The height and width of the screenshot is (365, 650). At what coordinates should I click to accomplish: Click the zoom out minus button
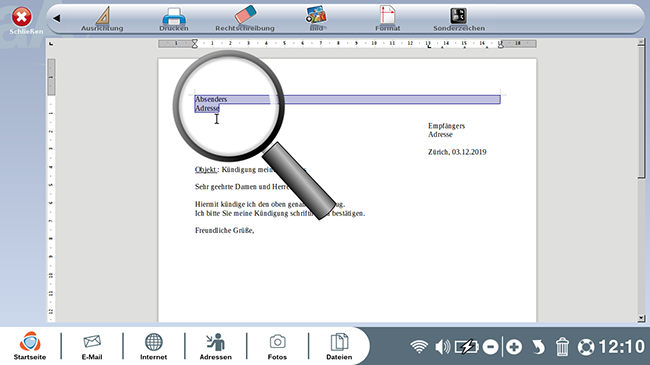coord(490,347)
